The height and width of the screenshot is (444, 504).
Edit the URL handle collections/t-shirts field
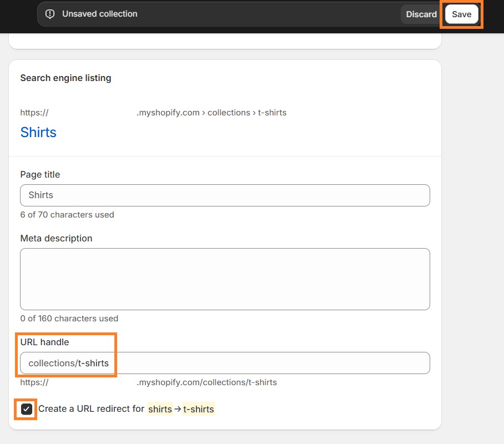(225, 363)
